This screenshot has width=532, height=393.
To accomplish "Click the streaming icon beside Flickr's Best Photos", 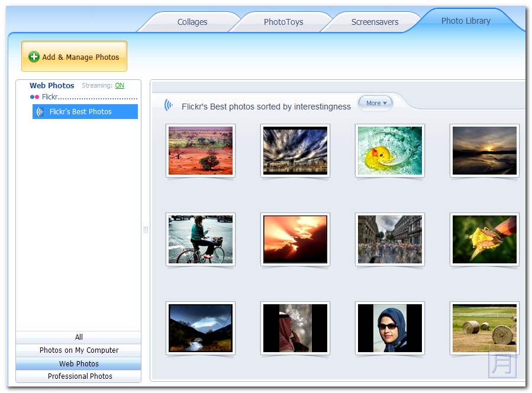I will tap(40, 112).
